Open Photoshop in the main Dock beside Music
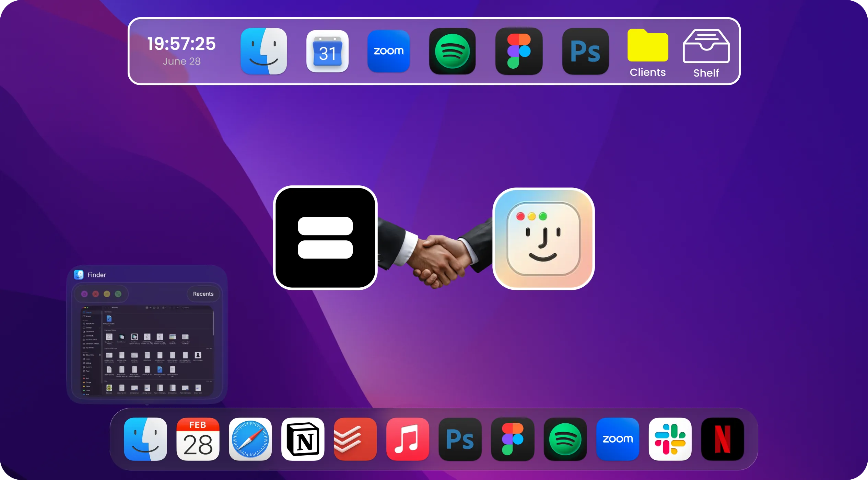Image resolution: width=868 pixels, height=480 pixels. (x=460, y=439)
